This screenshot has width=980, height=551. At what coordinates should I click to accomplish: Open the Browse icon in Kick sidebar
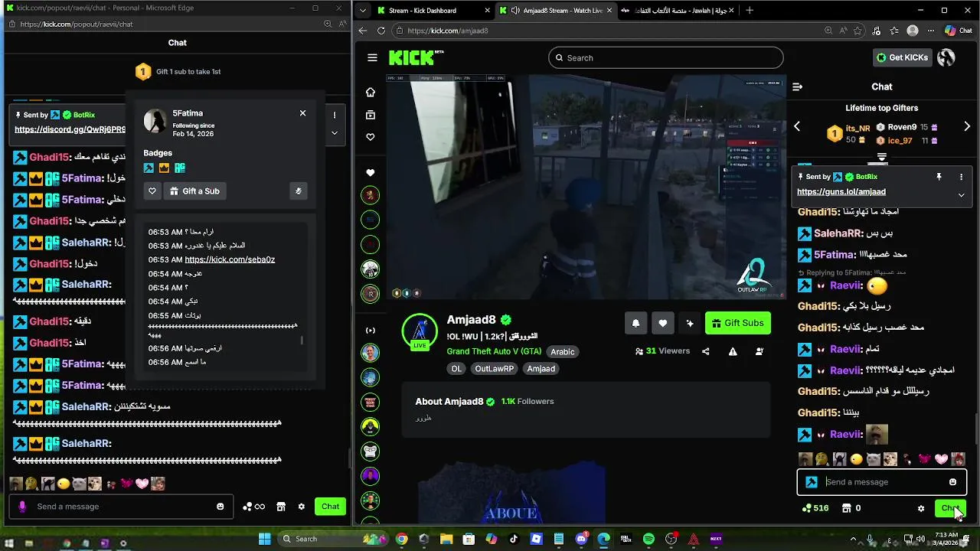point(371,115)
